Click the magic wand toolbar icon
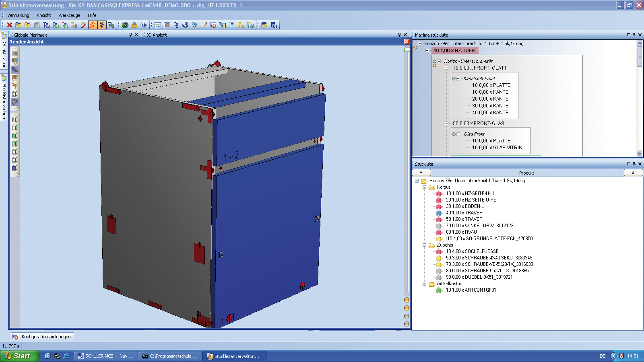Viewport: 644px width, 362px height. coord(83,25)
